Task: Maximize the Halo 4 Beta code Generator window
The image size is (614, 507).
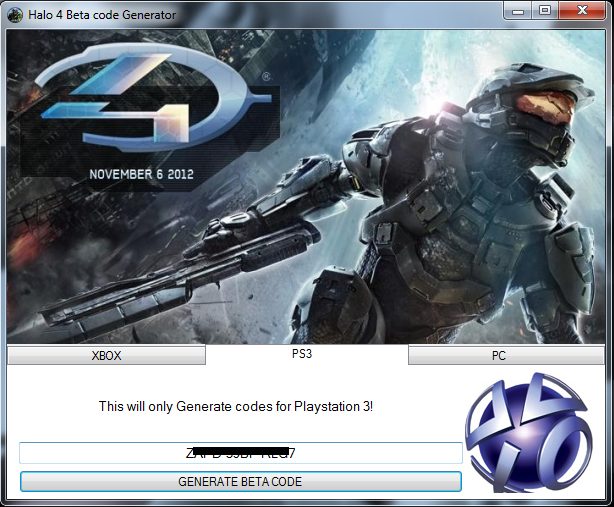Action: (545, 11)
